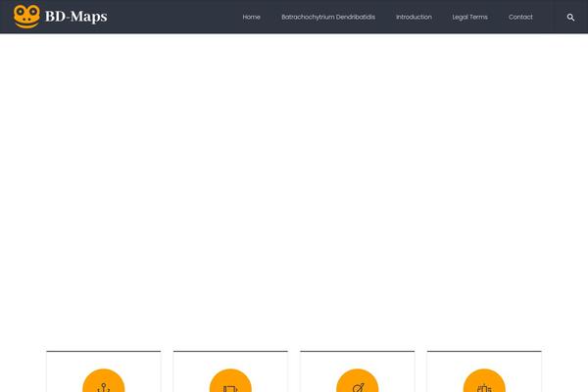Open the search magnifier icon
This screenshot has width=588, height=392.
[570, 18]
